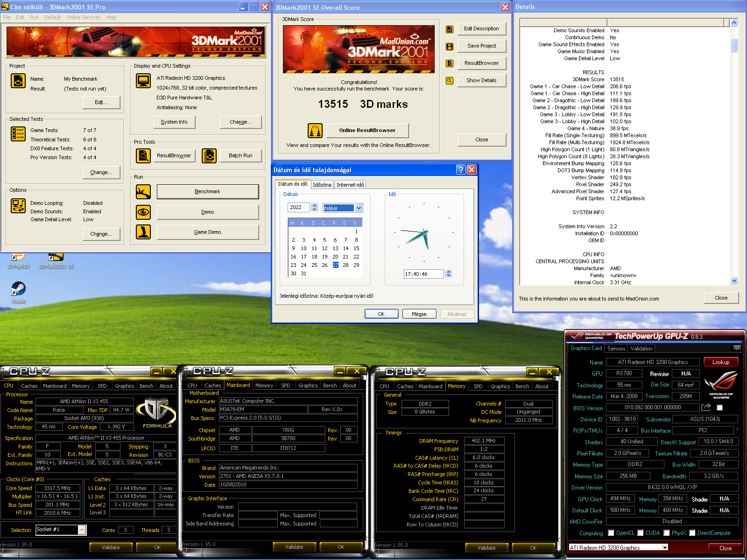Click the year 2022 spinner arrows
Viewport: 747px width, 560px height.
(314, 207)
